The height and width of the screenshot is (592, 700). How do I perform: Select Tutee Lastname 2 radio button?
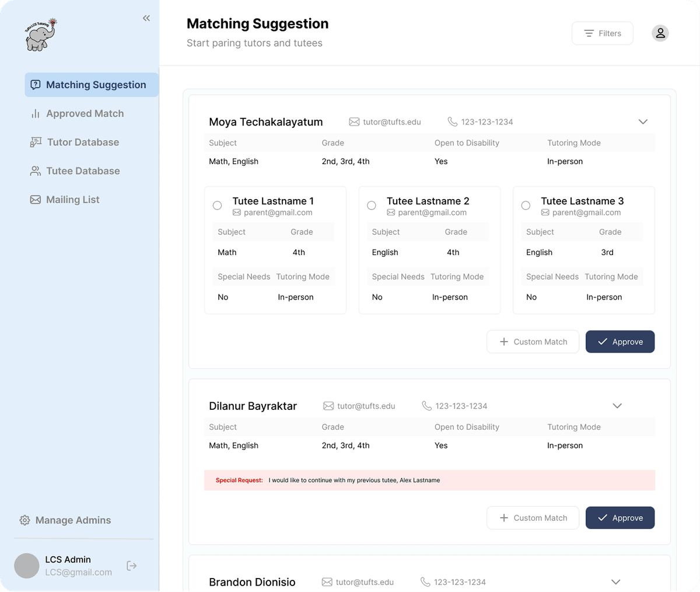click(372, 206)
